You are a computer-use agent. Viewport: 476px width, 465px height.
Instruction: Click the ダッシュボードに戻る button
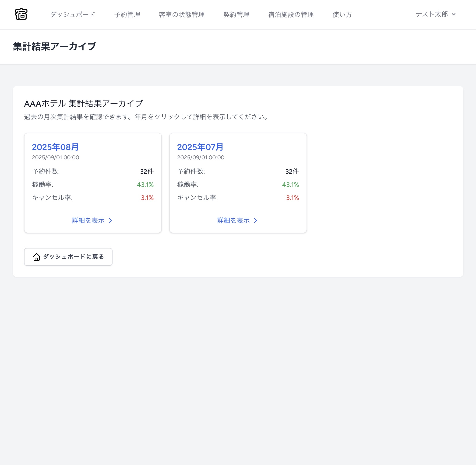tap(68, 257)
